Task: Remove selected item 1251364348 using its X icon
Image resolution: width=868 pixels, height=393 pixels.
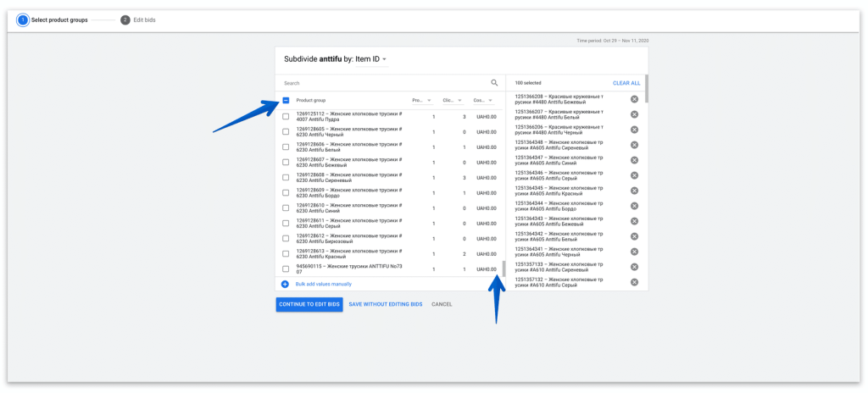Action: (634, 145)
